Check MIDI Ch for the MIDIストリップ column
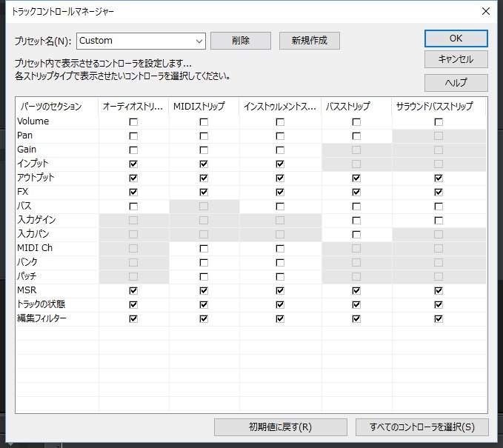Viewport: 503px width, 448px height. 204,248
